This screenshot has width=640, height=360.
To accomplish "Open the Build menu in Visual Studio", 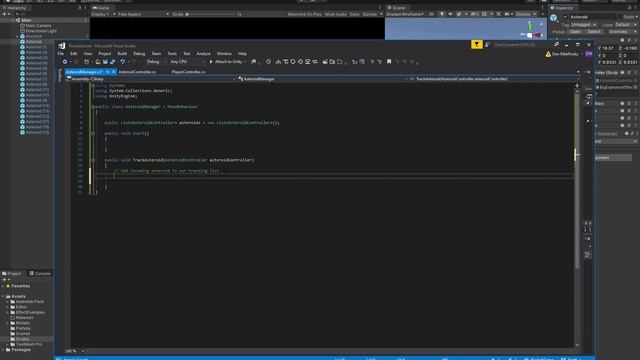I will click(122, 53).
